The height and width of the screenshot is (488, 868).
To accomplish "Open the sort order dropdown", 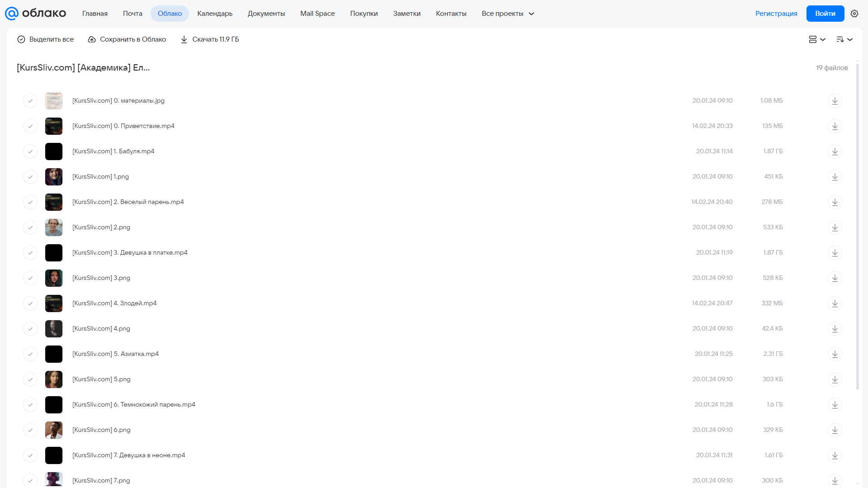I will (844, 39).
